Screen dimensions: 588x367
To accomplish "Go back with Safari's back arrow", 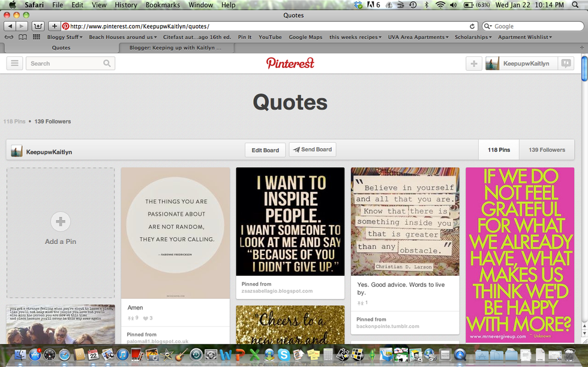I will (10, 26).
